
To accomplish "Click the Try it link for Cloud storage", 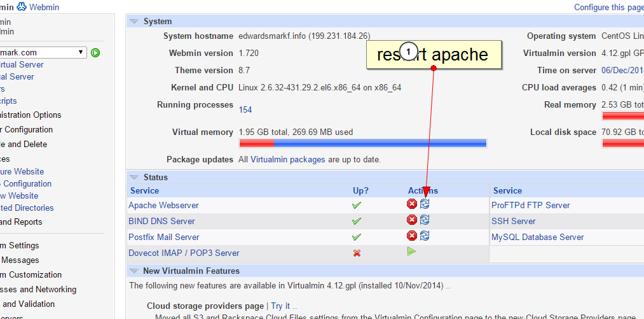I will click(284, 306).
